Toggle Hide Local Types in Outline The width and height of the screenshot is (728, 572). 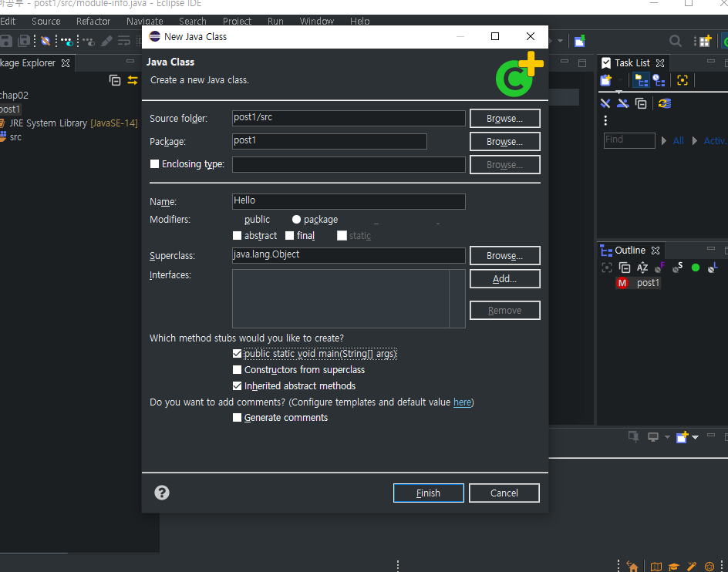713,267
